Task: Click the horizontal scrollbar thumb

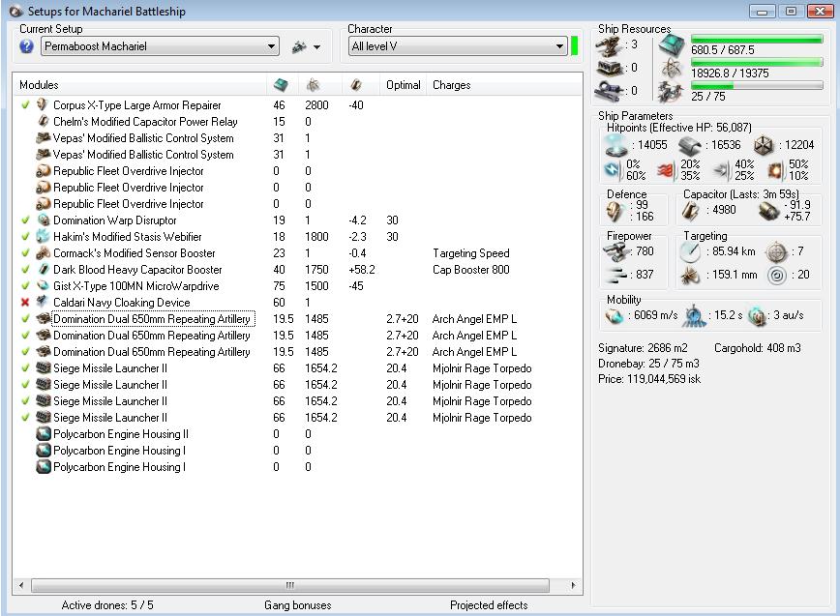Action: (289, 585)
